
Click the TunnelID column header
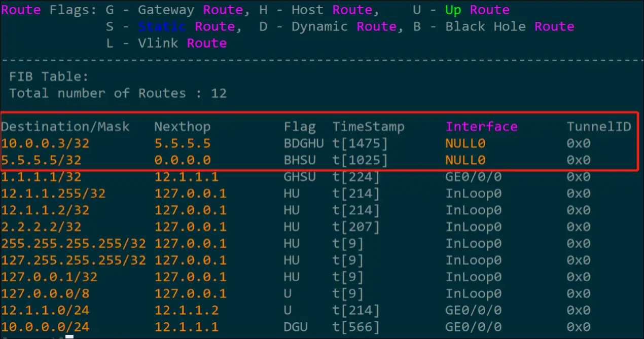(x=598, y=127)
